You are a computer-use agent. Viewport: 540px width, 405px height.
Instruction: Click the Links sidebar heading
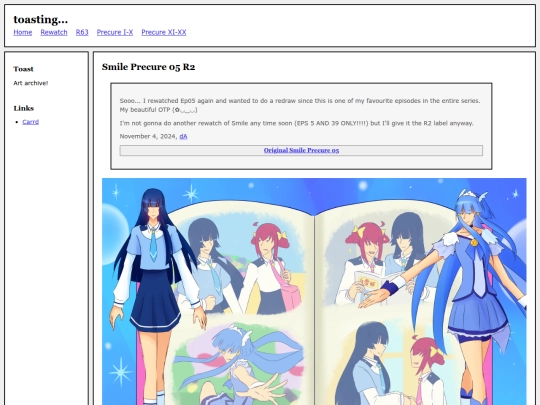pyautogui.click(x=24, y=108)
